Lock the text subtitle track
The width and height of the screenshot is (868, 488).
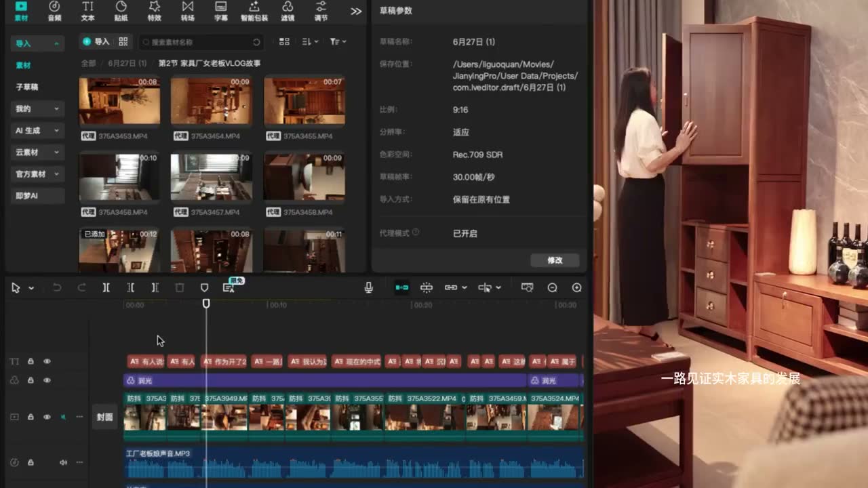(31, 362)
